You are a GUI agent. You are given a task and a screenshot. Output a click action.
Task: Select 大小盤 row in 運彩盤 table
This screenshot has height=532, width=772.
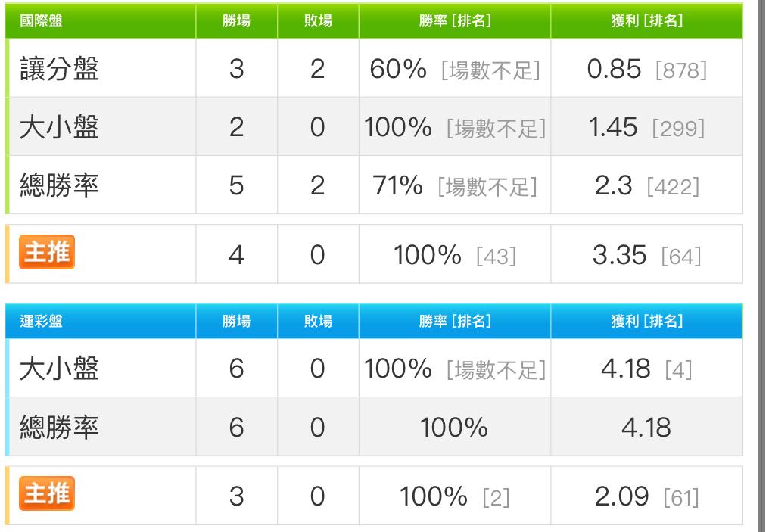coord(59,369)
